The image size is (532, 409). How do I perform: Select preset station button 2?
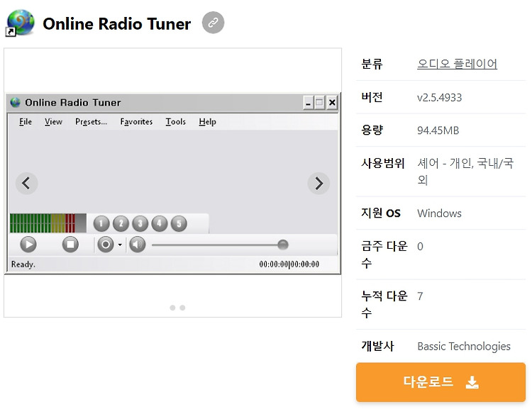click(x=121, y=223)
